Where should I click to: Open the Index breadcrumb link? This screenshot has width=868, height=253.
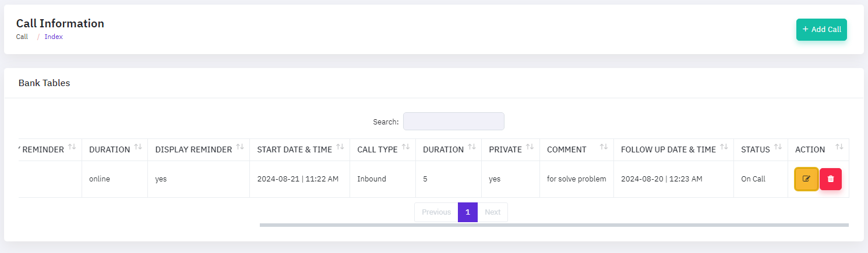point(54,37)
